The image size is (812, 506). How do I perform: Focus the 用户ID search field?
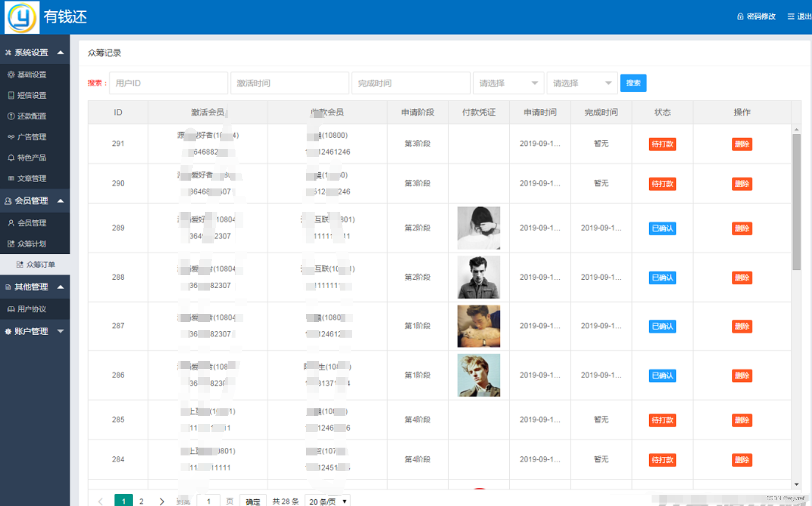pos(168,83)
